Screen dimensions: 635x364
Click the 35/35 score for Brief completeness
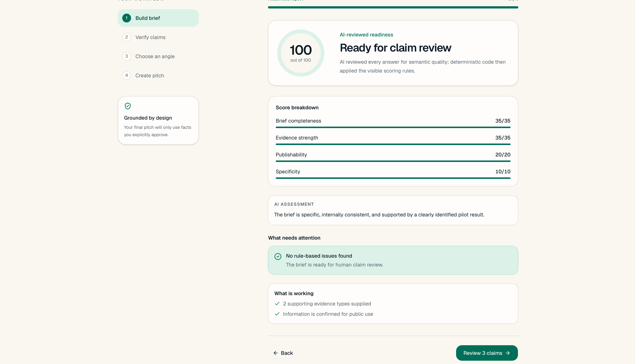coord(503,121)
